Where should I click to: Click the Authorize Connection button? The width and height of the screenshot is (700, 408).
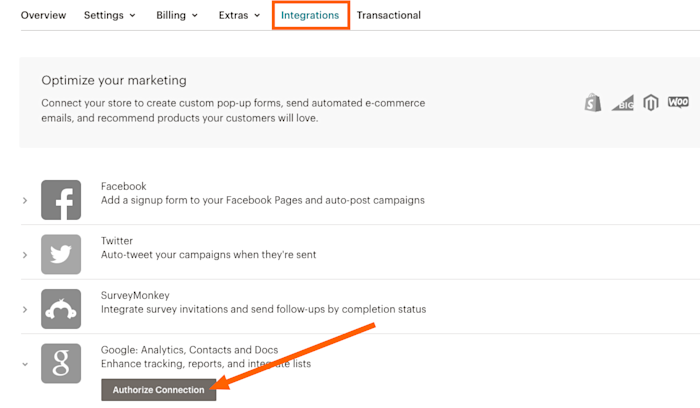click(x=158, y=390)
